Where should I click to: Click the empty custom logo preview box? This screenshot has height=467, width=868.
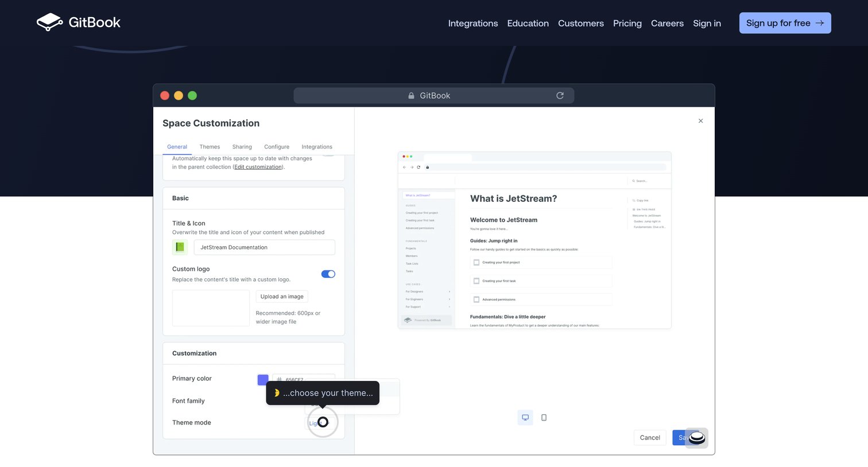pos(211,308)
